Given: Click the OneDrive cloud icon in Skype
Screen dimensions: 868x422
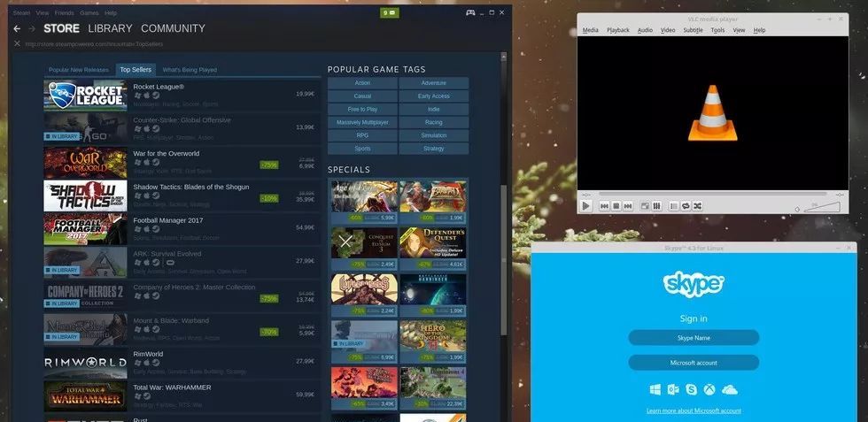Looking at the screenshot, I should (x=730, y=390).
